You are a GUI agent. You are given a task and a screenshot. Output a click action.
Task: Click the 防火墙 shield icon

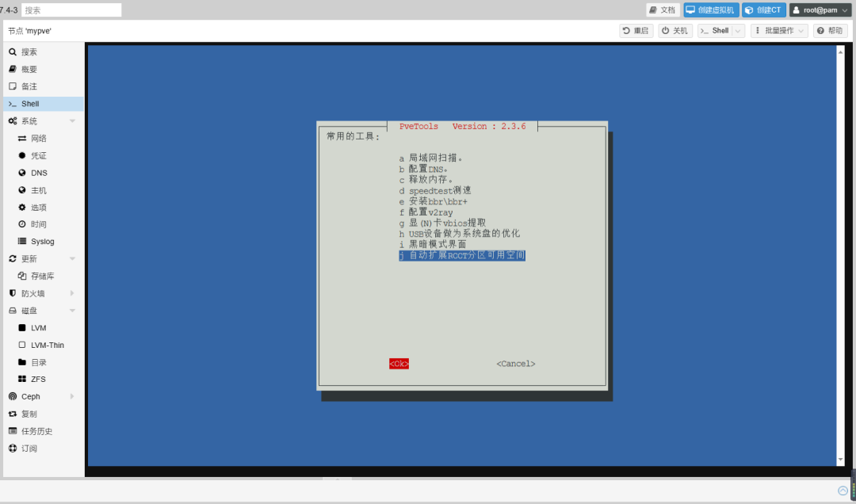pos(13,293)
